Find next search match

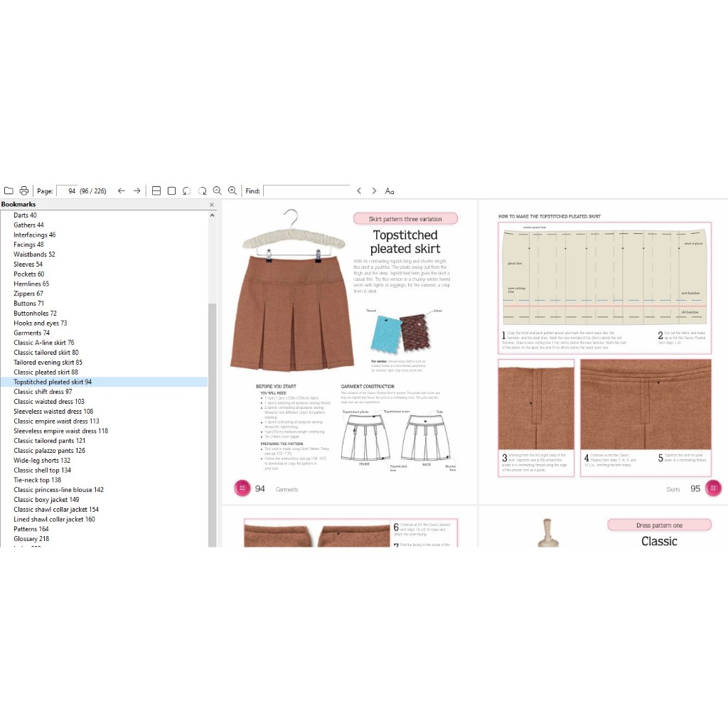[374, 191]
